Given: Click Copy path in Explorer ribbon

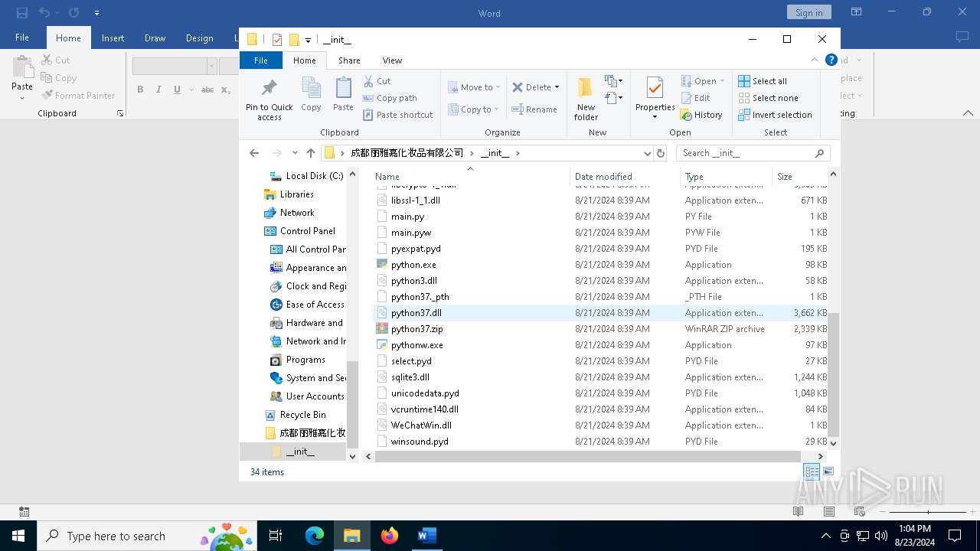Looking at the screenshot, I should (x=390, y=98).
